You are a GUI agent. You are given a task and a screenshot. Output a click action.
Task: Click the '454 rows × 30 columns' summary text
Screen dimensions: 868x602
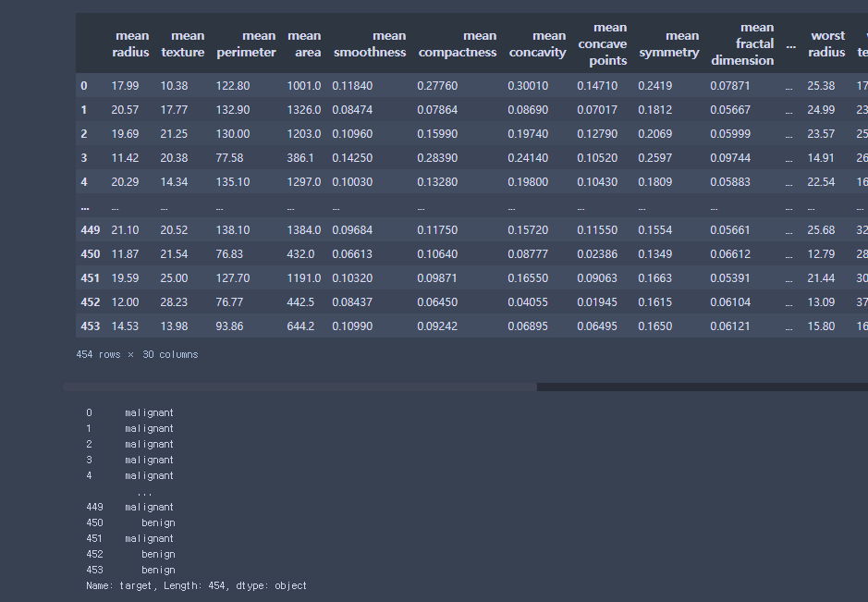click(x=137, y=354)
